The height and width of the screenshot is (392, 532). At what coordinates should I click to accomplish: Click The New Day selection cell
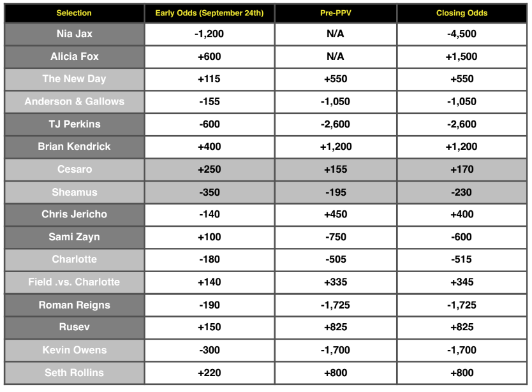coord(74,79)
